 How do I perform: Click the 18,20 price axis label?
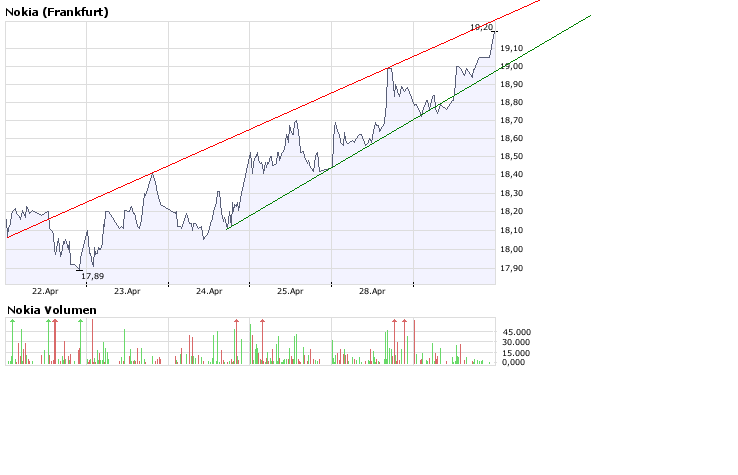[x=512, y=211]
